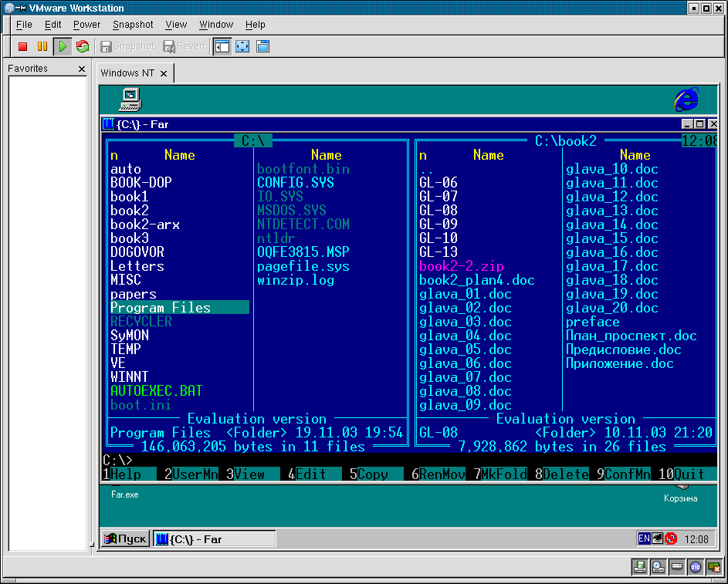Select the winzip.log file
This screenshot has height=584, width=728.
click(x=296, y=280)
